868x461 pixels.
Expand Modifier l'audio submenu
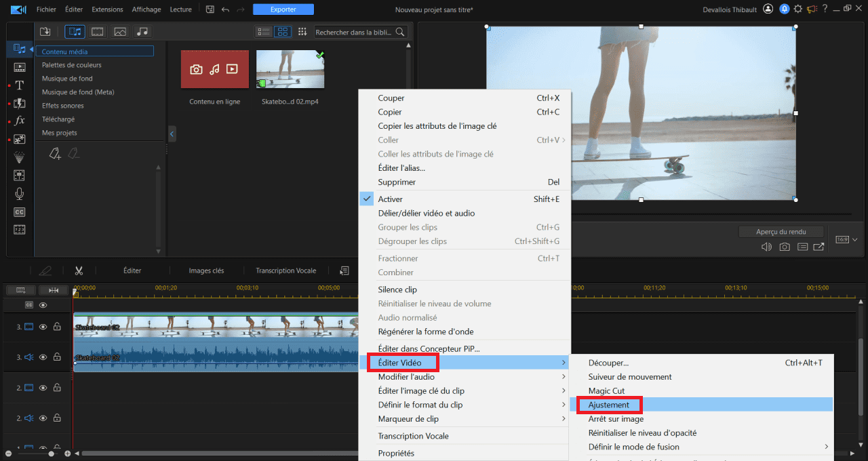click(x=465, y=377)
